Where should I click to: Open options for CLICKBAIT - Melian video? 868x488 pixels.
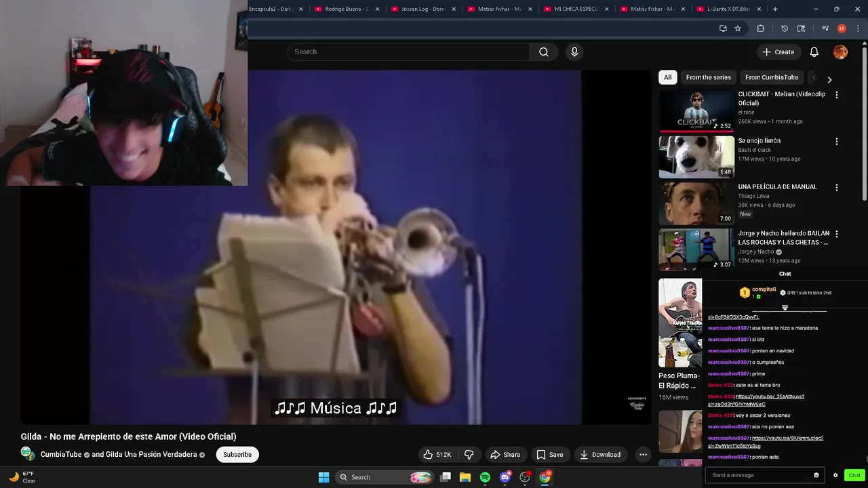[836, 96]
